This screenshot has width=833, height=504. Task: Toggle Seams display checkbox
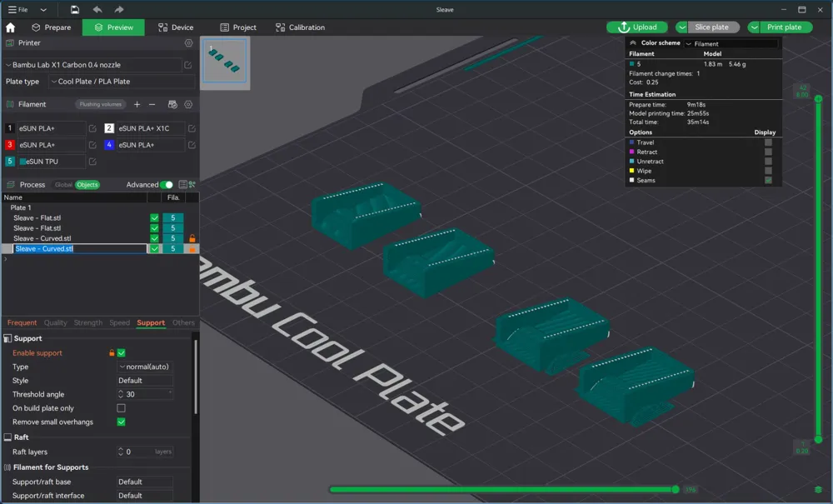[768, 181]
